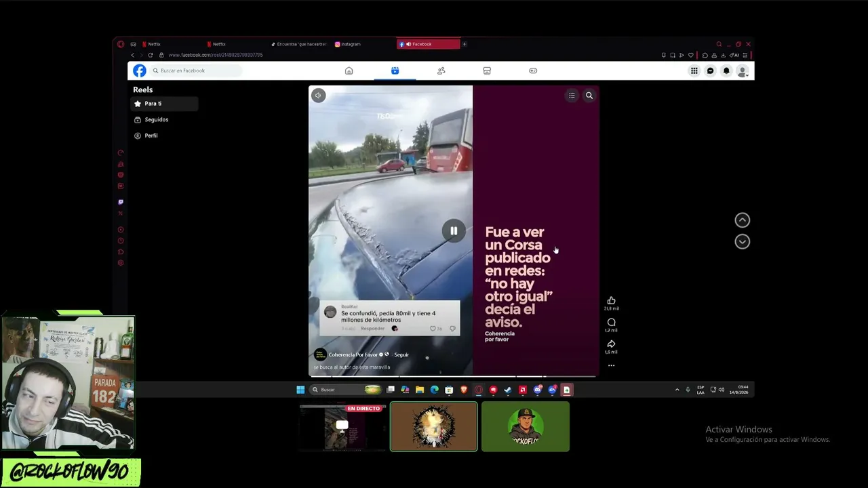The image size is (868, 488).
Task: Open Facebook Marketplace icon
Action: point(487,70)
